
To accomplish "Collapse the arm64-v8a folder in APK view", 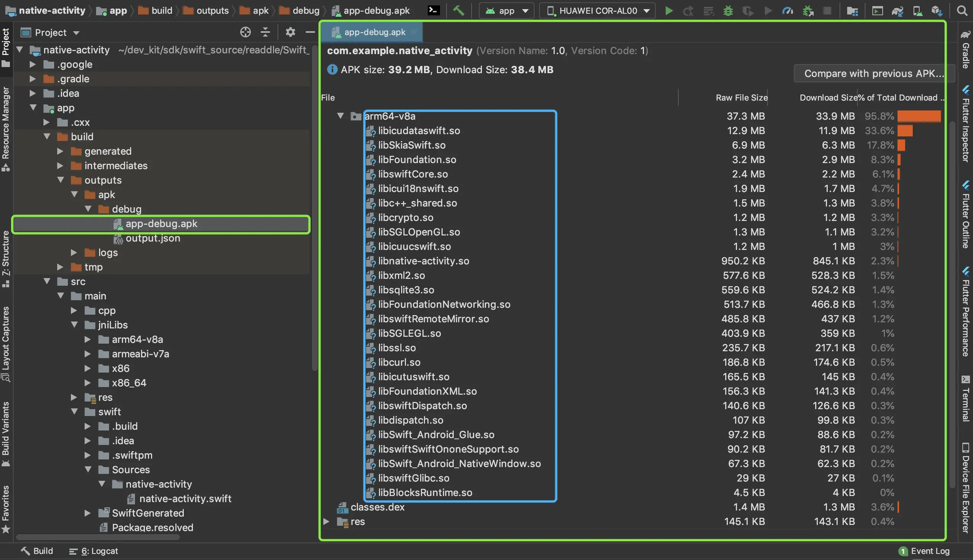I will click(340, 116).
